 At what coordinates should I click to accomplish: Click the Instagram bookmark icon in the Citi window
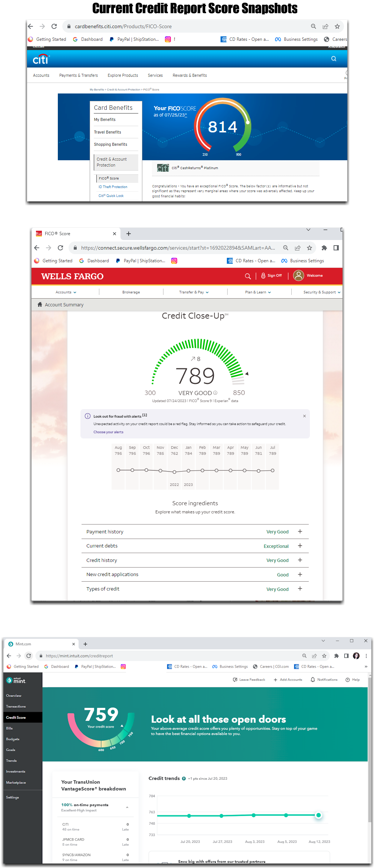pos(168,39)
